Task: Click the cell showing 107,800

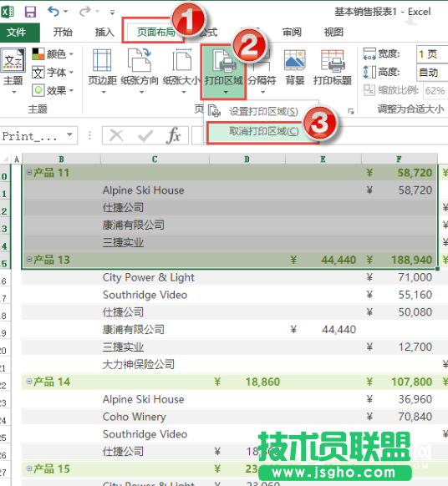Action: pyautogui.click(x=400, y=382)
